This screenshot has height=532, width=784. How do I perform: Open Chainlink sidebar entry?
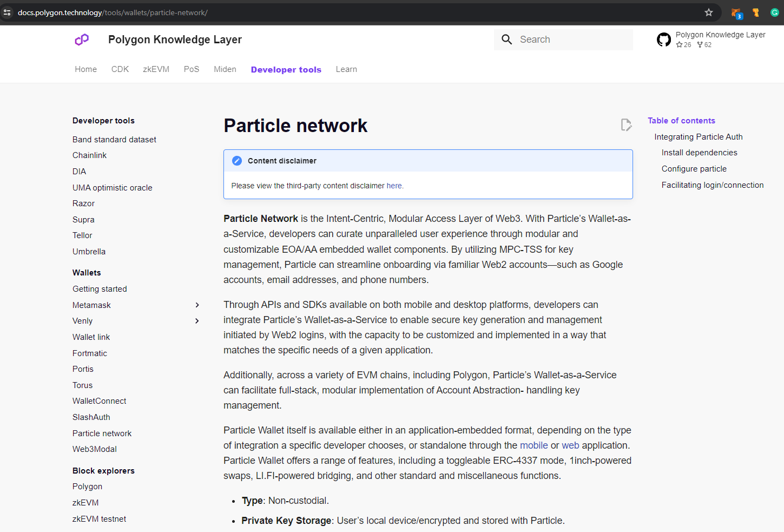[89, 155]
